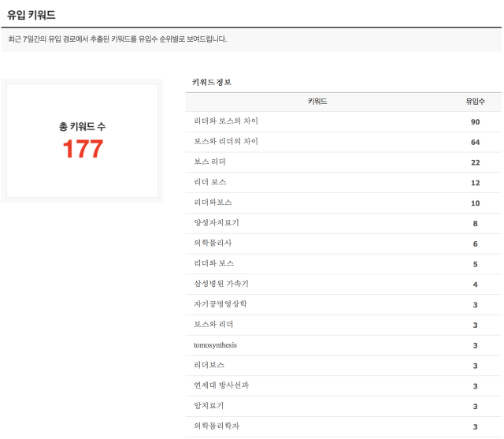Select keyword '삼성병원 가속기'
504x439 pixels.
point(221,284)
